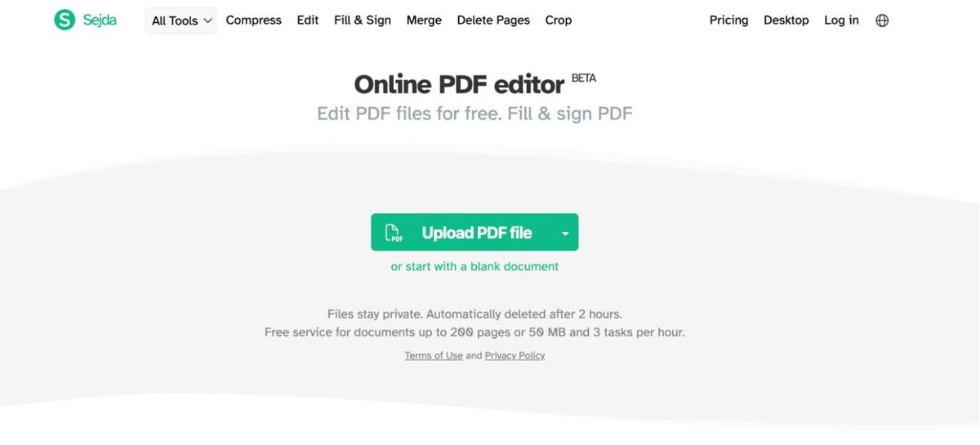Click the 'Free service for documents' text
This screenshot has width=980, height=445.
474,332
